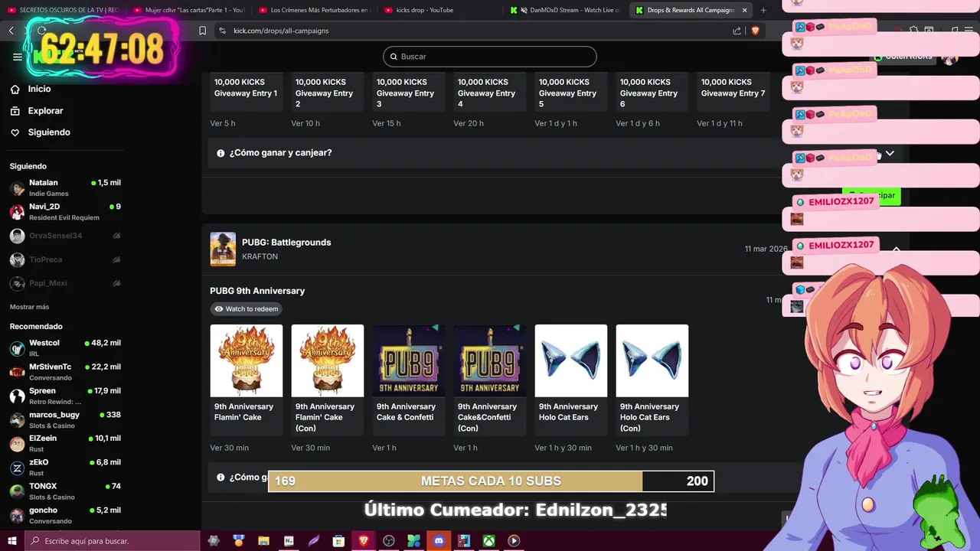Bookmark the current Kick drops page

(x=202, y=31)
